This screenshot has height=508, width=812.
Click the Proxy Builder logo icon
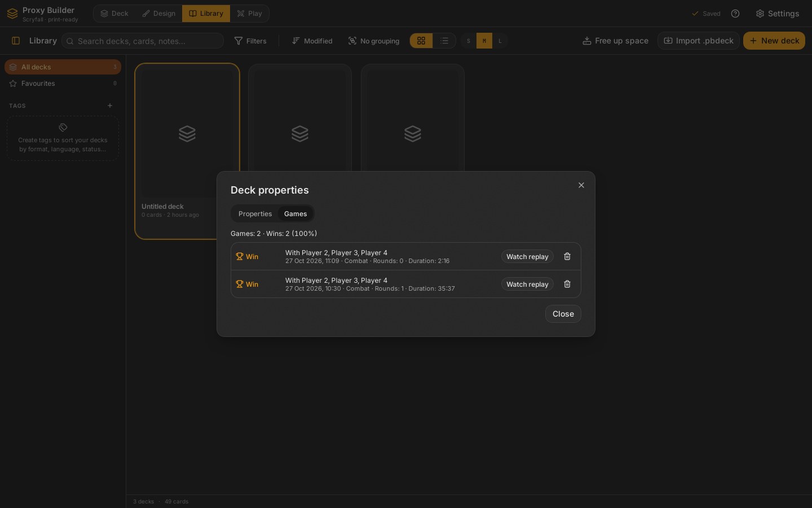12,14
